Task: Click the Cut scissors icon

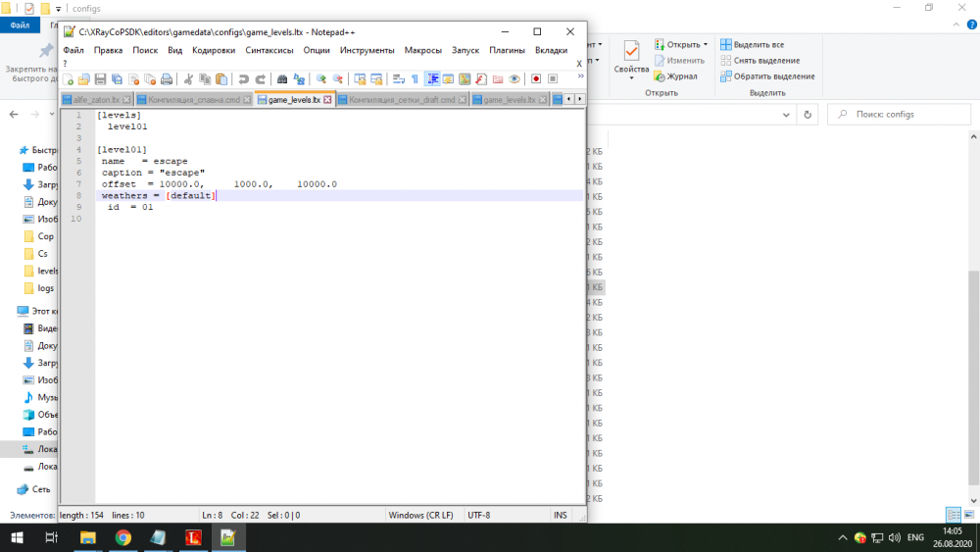Action: [x=188, y=79]
